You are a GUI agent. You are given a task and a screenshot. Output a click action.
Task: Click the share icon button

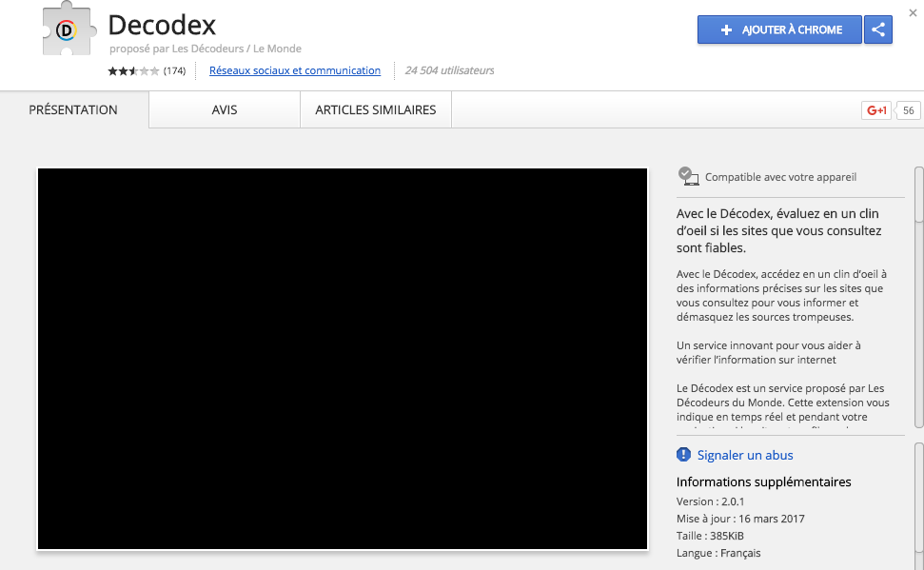pyautogui.click(x=878, y=29)
